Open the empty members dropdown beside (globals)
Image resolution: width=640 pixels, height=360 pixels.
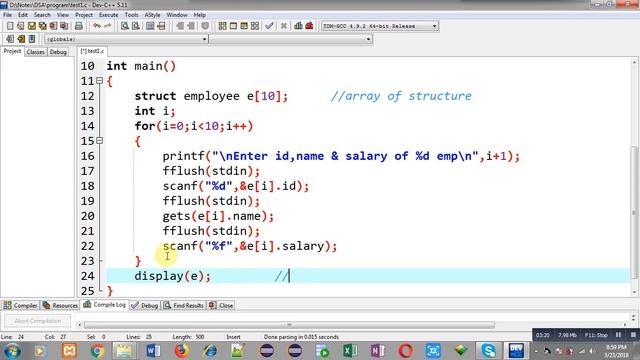tap(291, 39)
